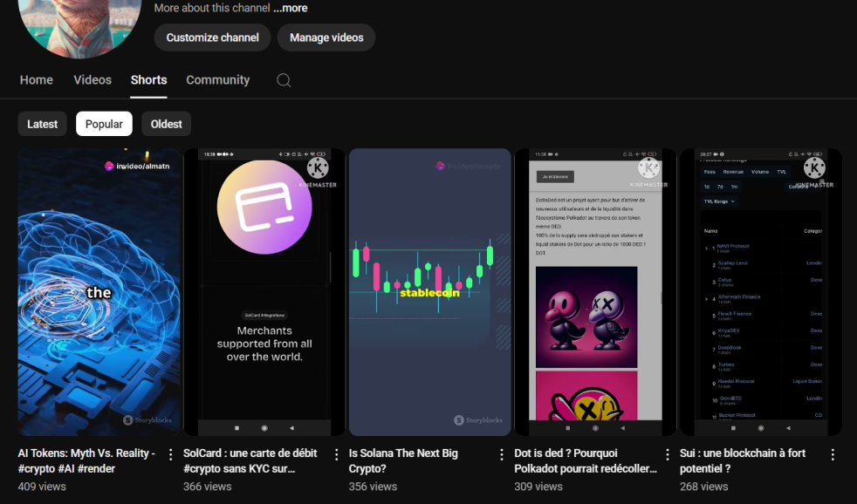Switch to the Videos tab
The image size is (857, 504).
click(93, 79)
